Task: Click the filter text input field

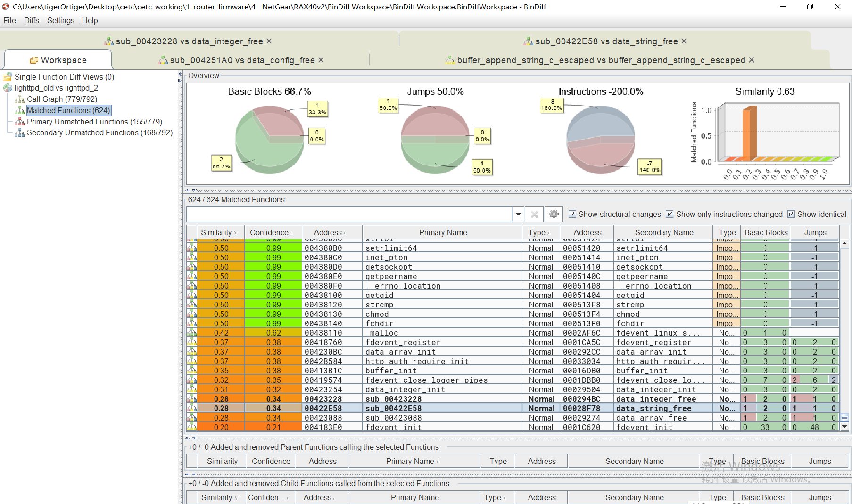Action: [349, 214]
